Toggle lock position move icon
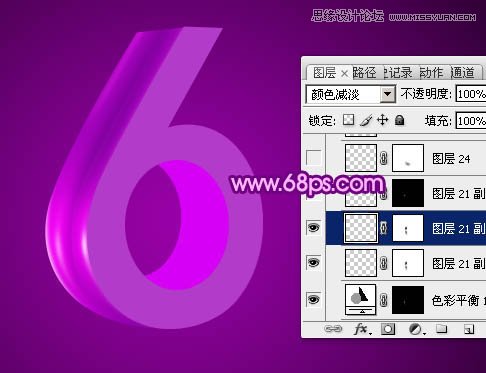The height and width of the screenshot is (373, 486). tap(383, 120)
